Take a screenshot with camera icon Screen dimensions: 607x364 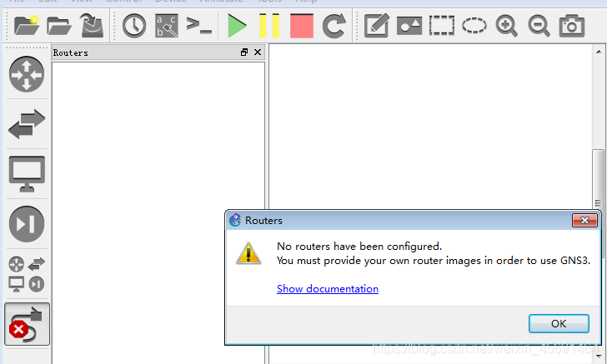[572, 26]
